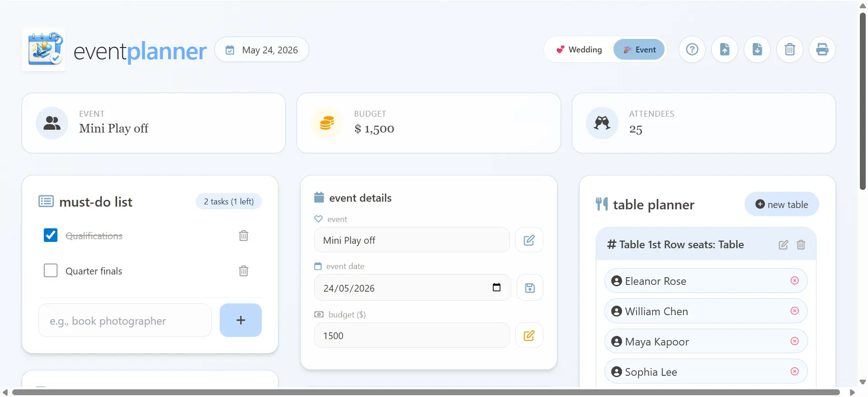Edit the Table 1st Row table name
This screenshot has width=868, height=397.
click(x=783, y=245)
